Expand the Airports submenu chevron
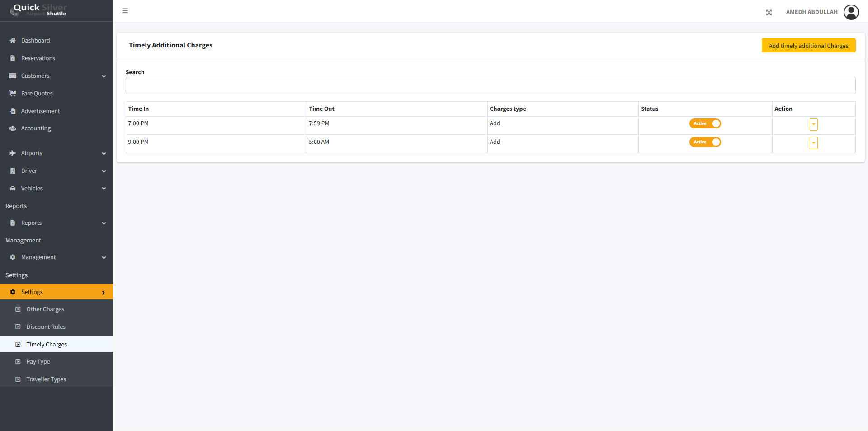This screenshot has height=431, width=868. [x=104, y=154]
